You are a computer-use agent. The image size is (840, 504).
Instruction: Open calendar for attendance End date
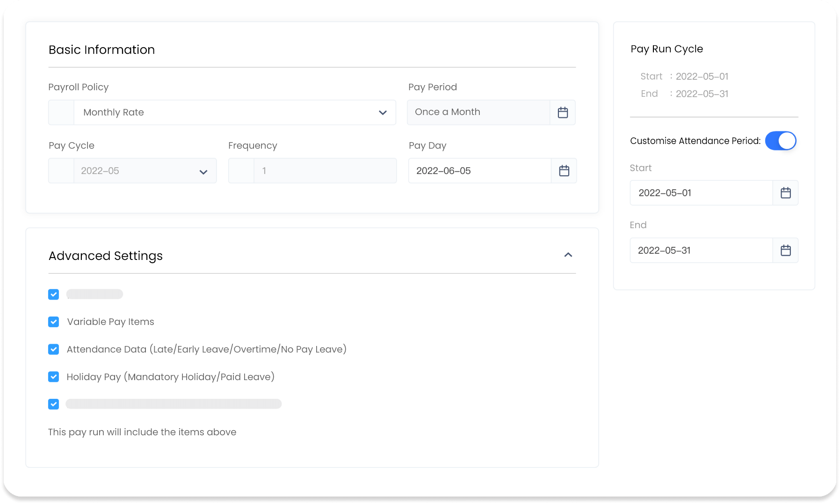[786, 250]
